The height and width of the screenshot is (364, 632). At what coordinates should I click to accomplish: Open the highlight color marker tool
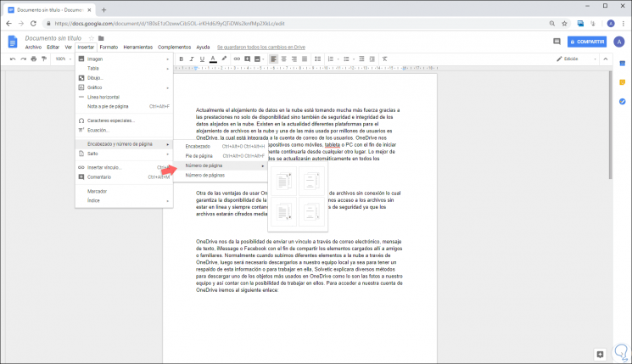224,59
